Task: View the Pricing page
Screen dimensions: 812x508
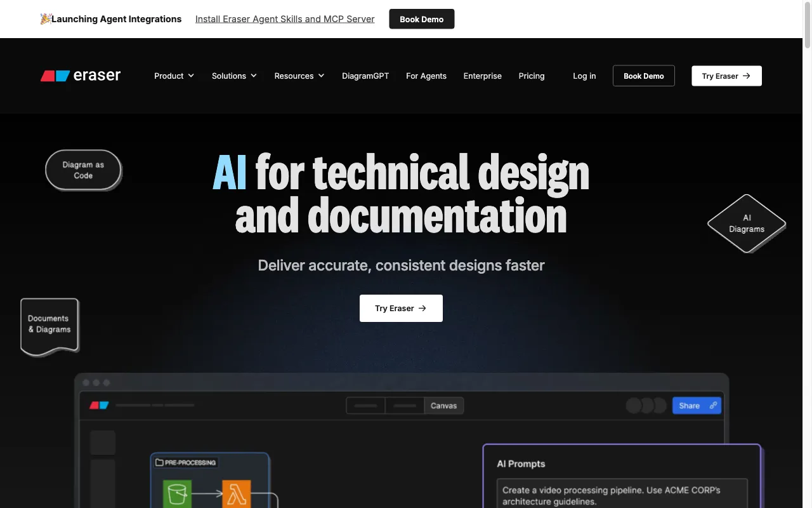Action: coord(532,76)
